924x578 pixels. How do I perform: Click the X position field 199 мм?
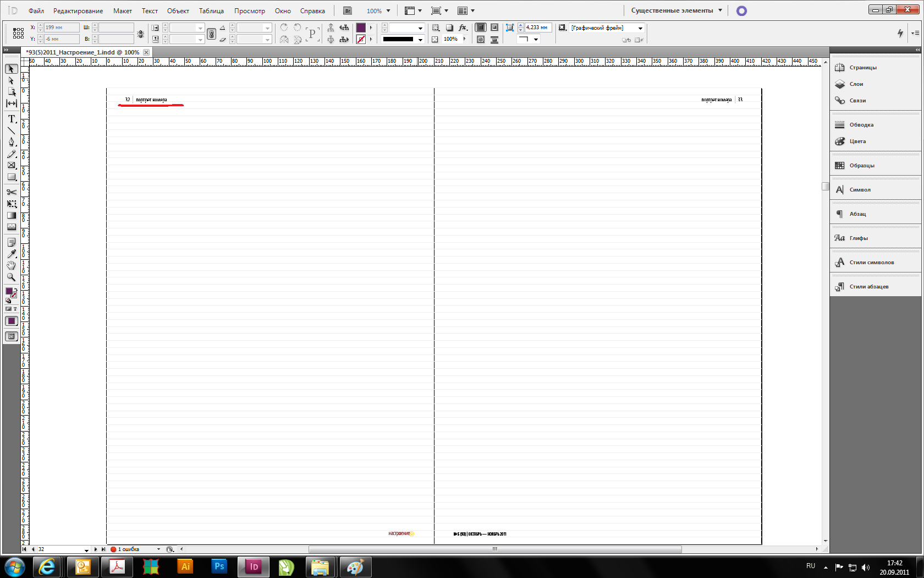(62, 28)
